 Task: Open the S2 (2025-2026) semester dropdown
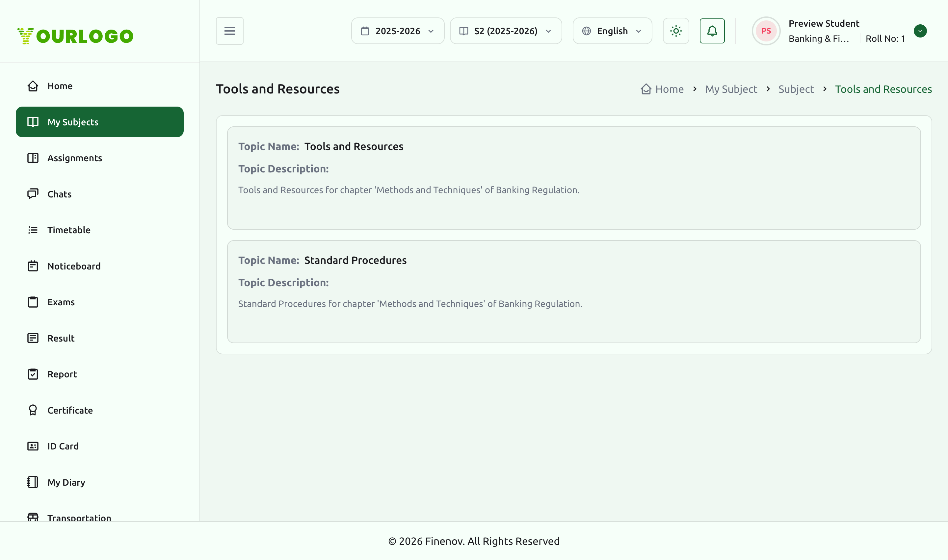pyautogui.click(x=506, y=31)
